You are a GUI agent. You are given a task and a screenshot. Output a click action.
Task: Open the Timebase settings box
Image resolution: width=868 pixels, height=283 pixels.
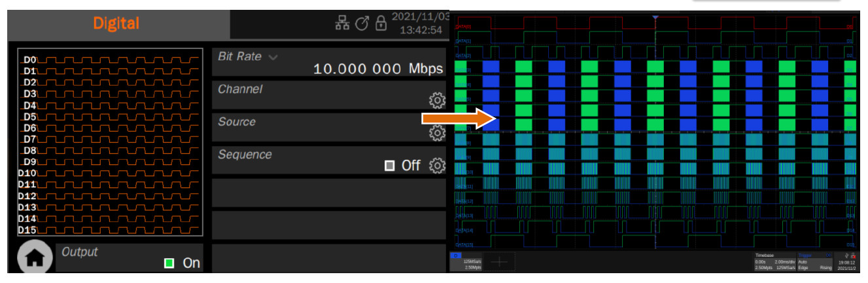point(774,262)
